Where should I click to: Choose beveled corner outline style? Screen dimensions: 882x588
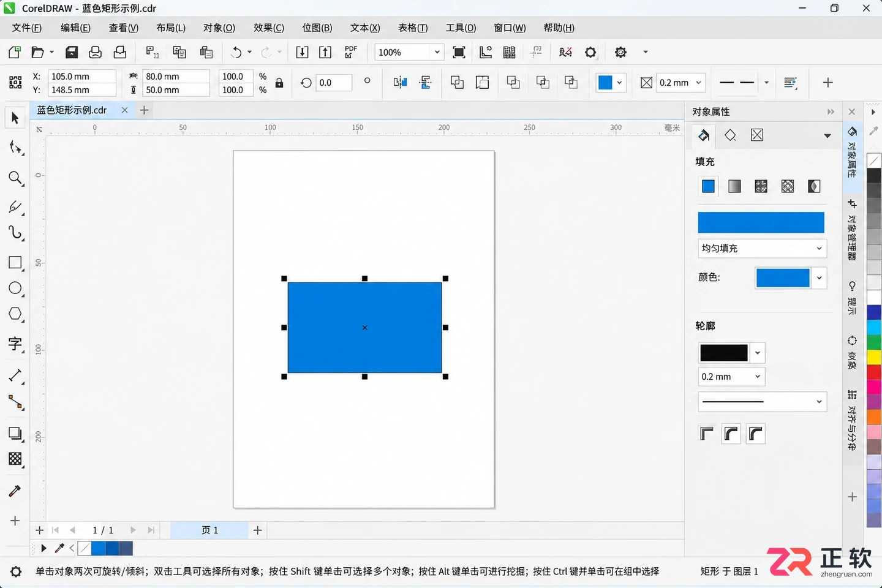coord(756,434)
